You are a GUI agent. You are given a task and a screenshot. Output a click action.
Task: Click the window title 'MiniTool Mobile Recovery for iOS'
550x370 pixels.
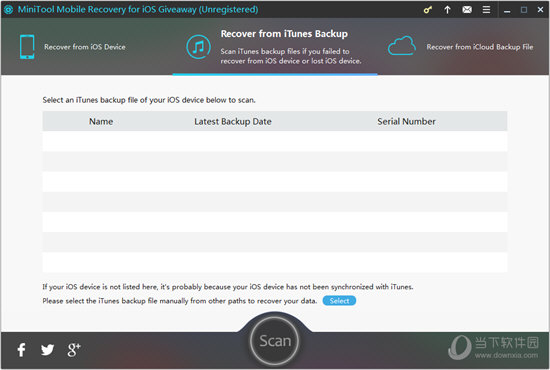click(138, 9)
